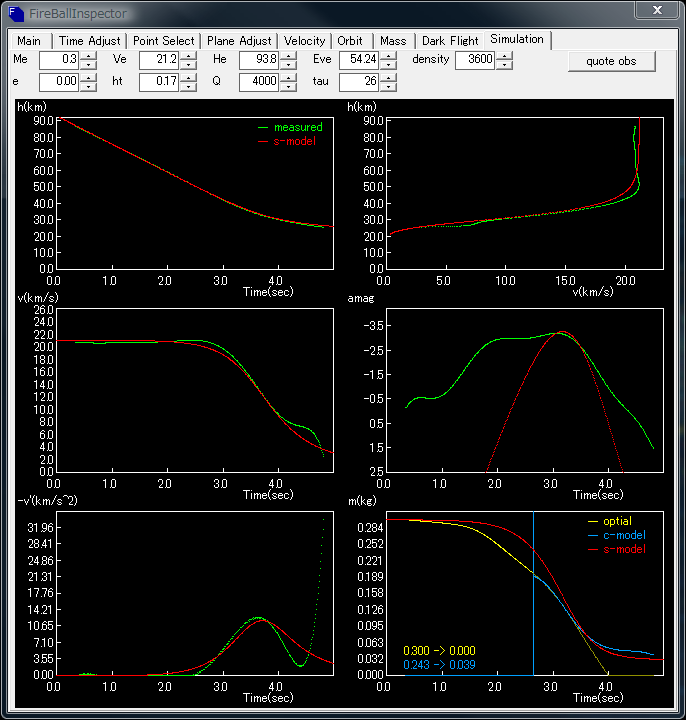Screen dimensions: 686x720
Task: Click the FireBallInspector app icon in title bar
Action: [x=16, y=12]
